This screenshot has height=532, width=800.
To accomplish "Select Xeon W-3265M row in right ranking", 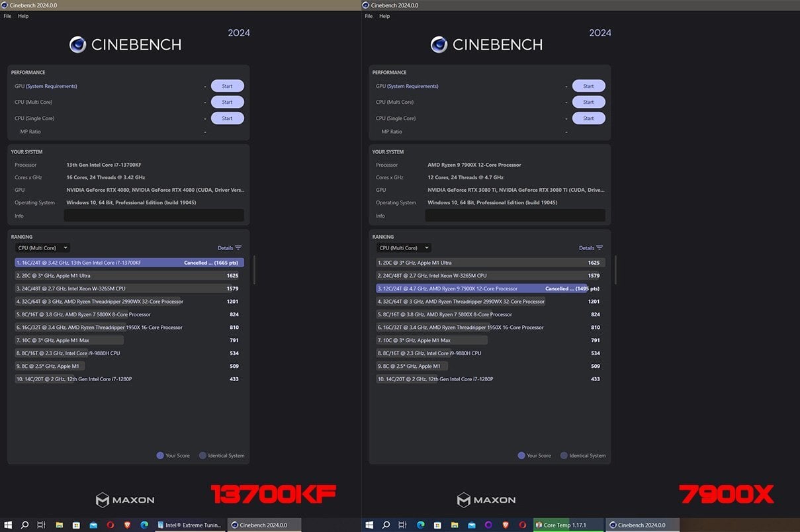I will 490,276.
